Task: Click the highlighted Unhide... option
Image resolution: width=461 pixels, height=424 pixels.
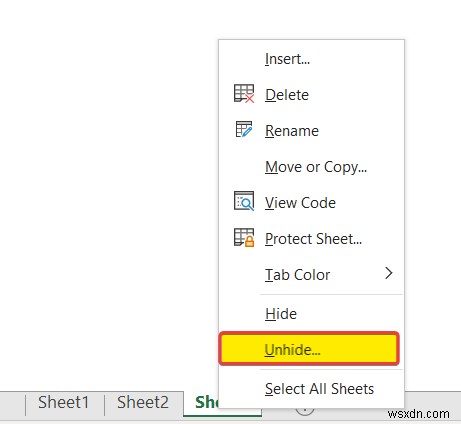Action: tap(309, 349)
